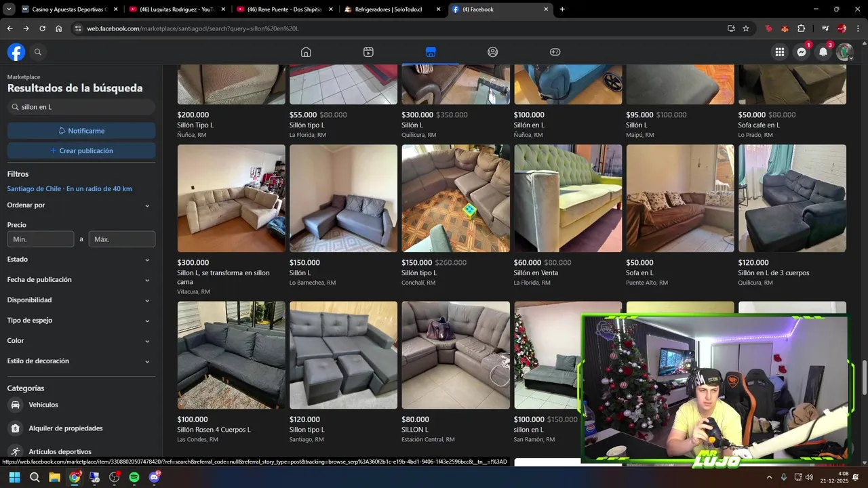Open Windows taskbar search
The image size is (868, 488).
click(35, 477)
